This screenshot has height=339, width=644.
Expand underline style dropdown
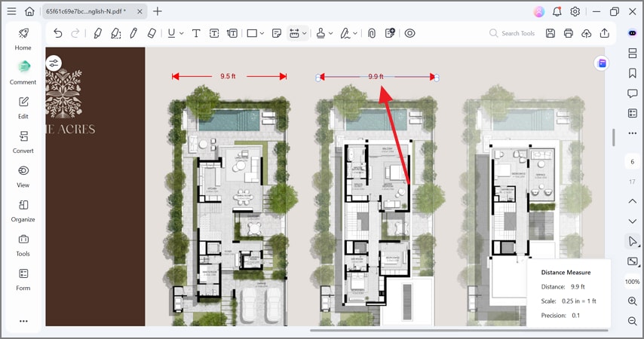tap(181, 33)
